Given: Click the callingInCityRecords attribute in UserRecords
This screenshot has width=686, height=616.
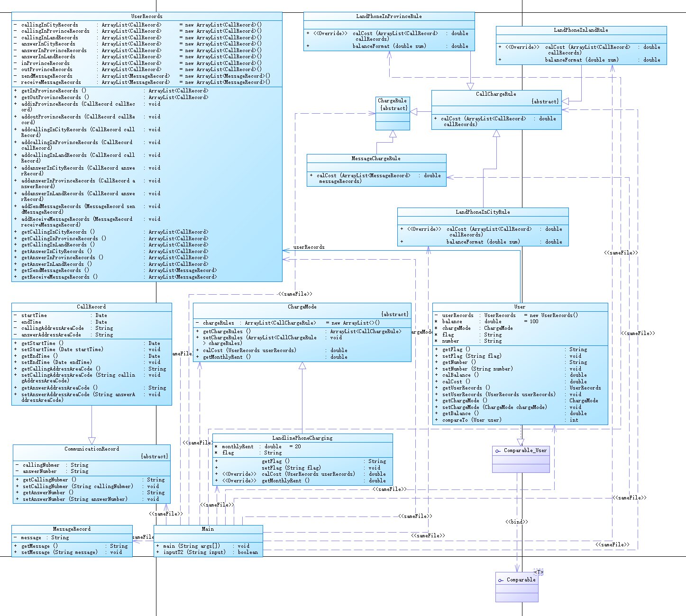Looking at the screenshot, I should coord(137,25).
